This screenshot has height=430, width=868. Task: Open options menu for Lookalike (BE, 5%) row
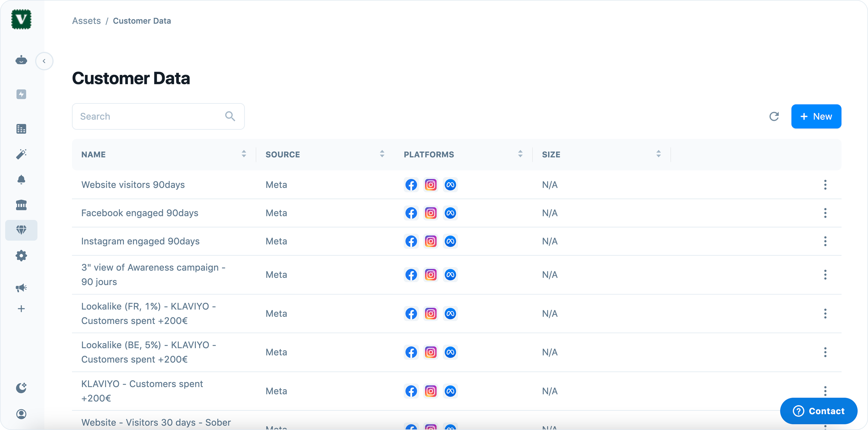point(825,352)
